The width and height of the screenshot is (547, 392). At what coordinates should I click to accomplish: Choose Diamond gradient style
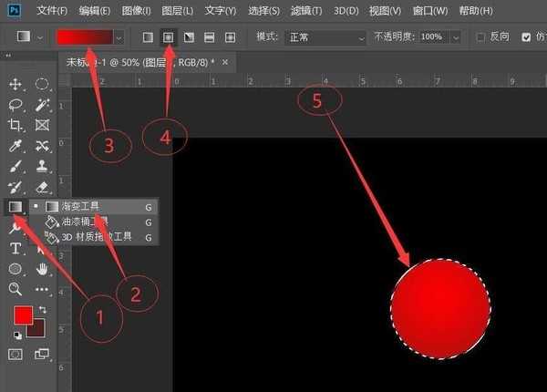(x=230, y=37)
